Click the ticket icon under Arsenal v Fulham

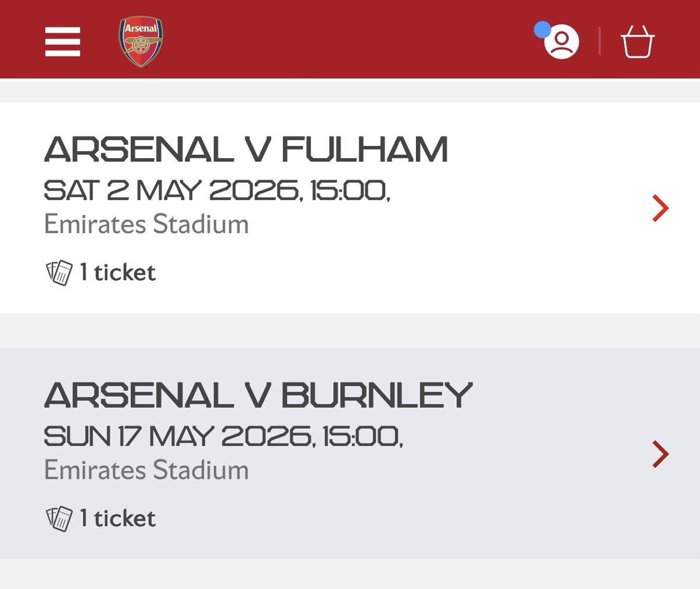tap(59, 273)
